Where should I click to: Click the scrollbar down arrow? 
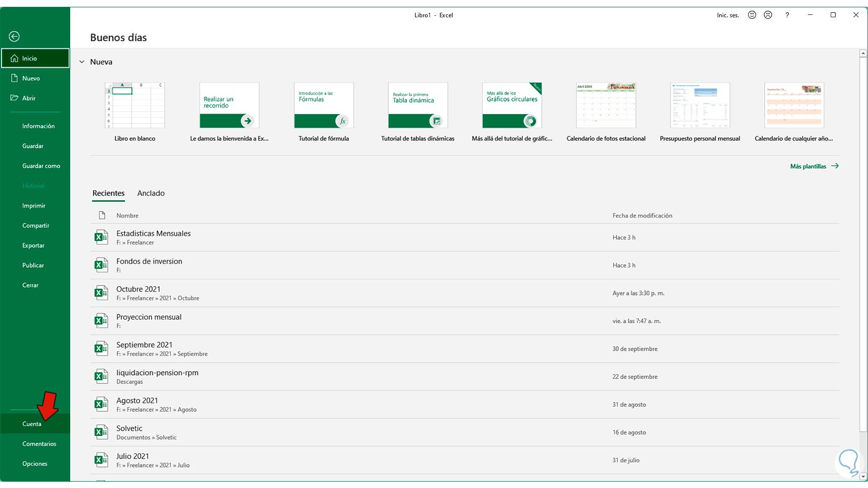point(863,477)
